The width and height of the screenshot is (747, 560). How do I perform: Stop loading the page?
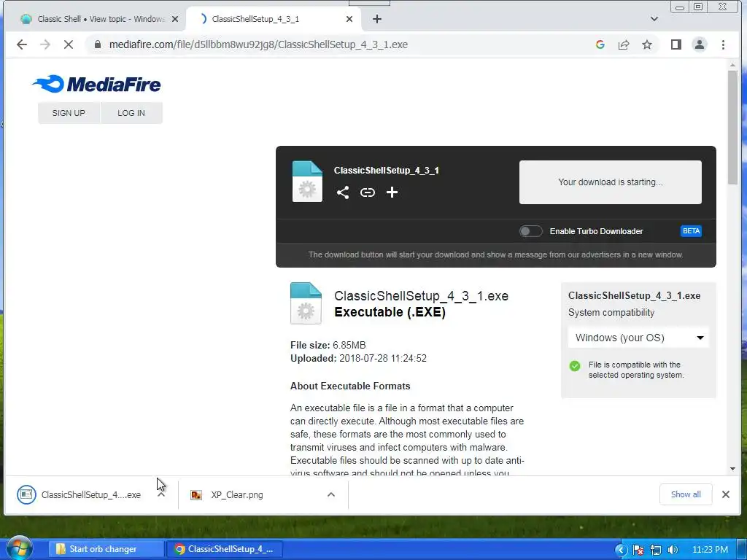tap(69, 44)
